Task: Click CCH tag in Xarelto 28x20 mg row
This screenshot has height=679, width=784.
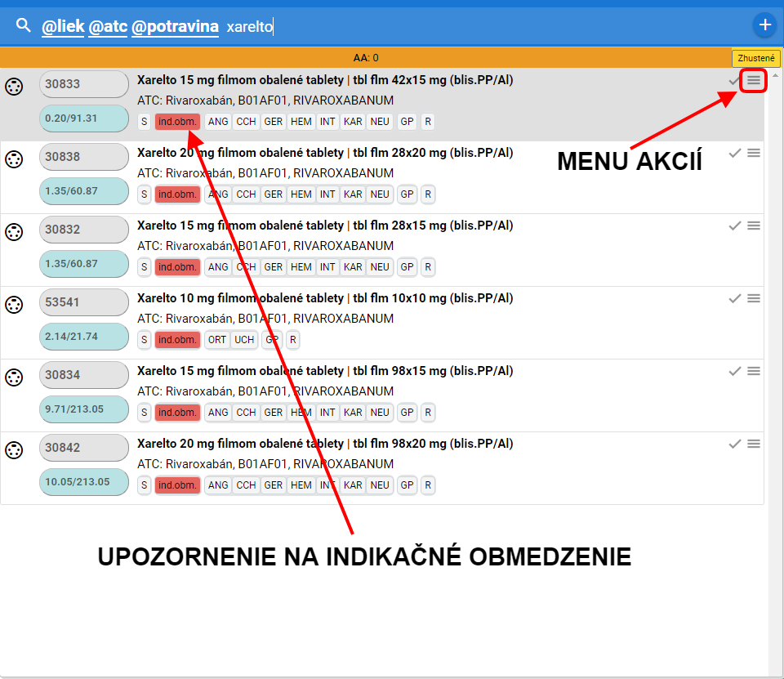Action: [246, 194]
